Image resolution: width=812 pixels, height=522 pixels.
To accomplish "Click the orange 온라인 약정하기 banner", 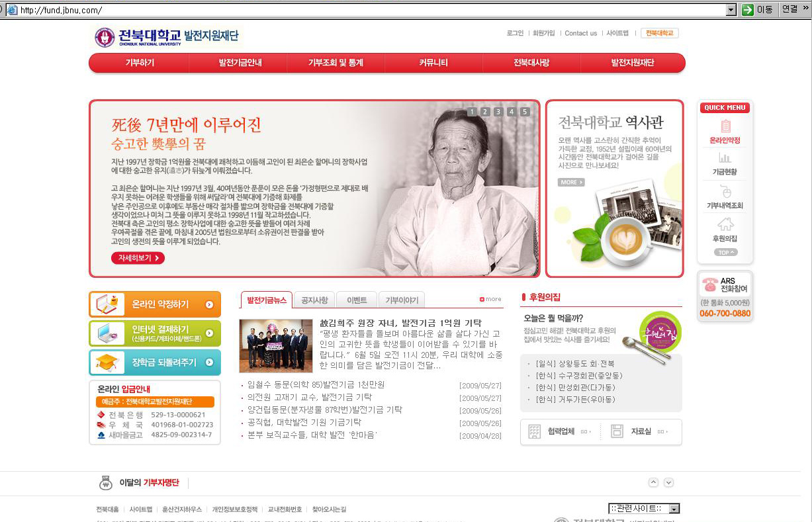I will click(x=155, y=304).
